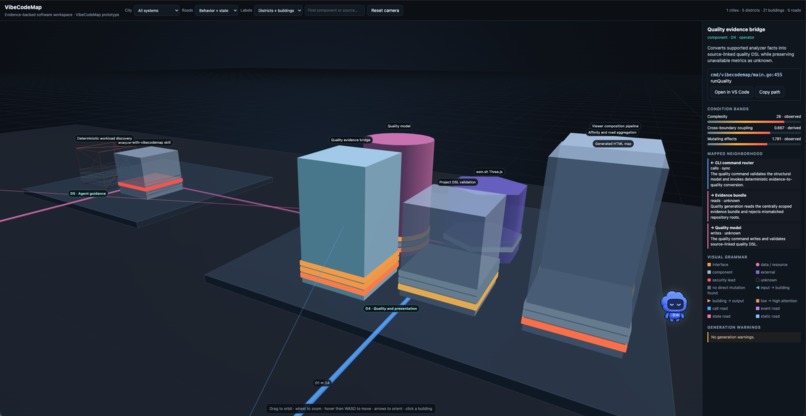Click the Quality evidence bridge panel heading
Viewport: 806px width, 416px height.
[x=736, y=30]
